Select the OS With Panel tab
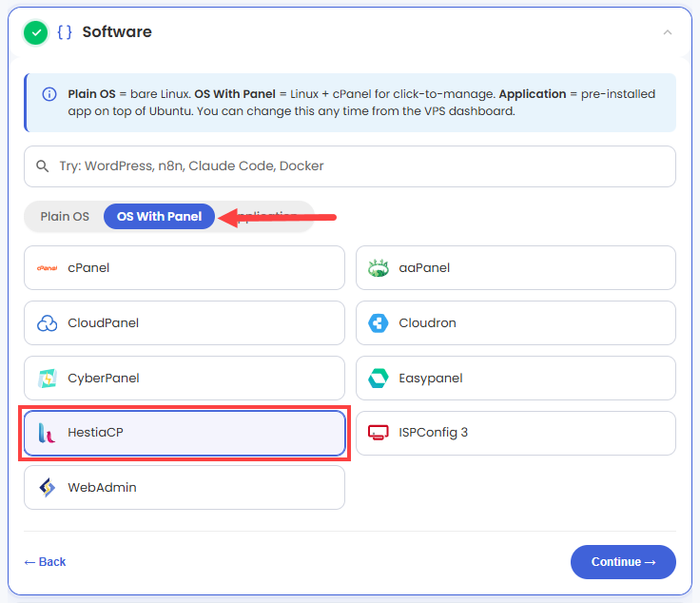 click(x=160, y=217)
